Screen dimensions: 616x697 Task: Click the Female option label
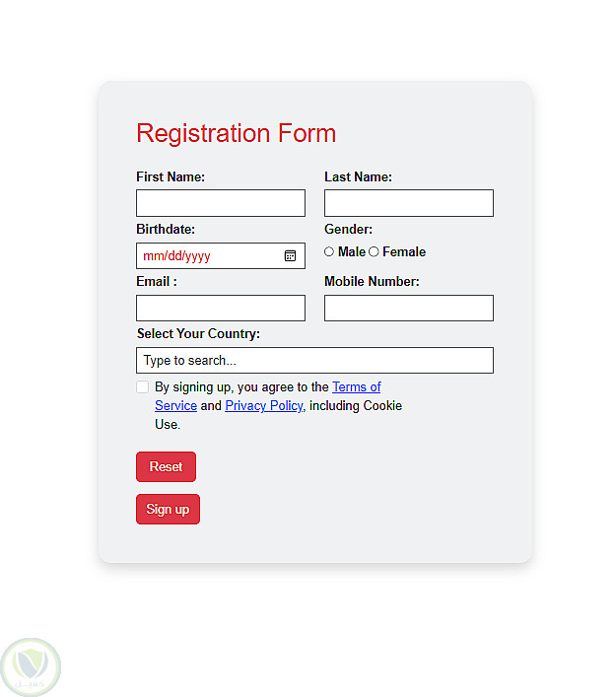pos(404,252)
